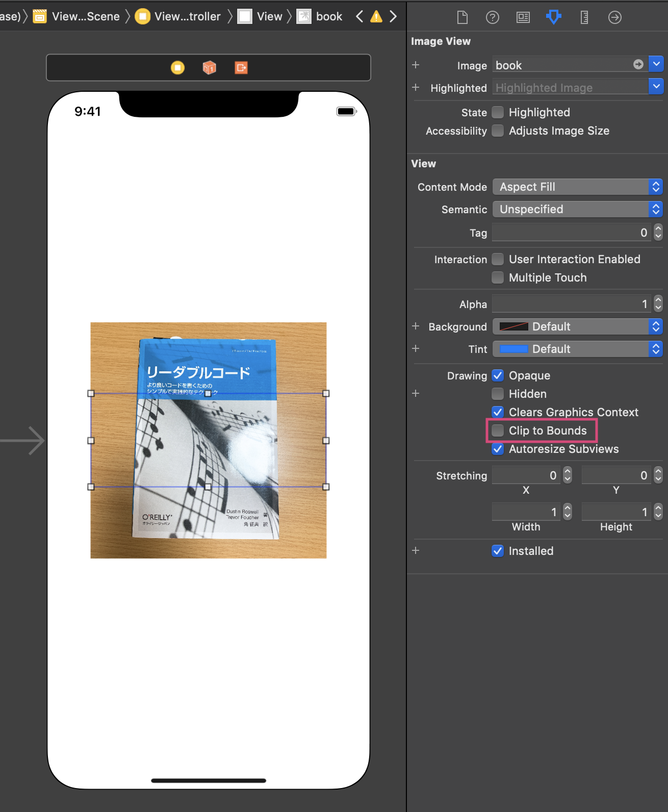Image resolution: width=668 pixels, height=812 pixels.
Task: Toggle the State Highlighted checkbox
Action: (498, 112)
